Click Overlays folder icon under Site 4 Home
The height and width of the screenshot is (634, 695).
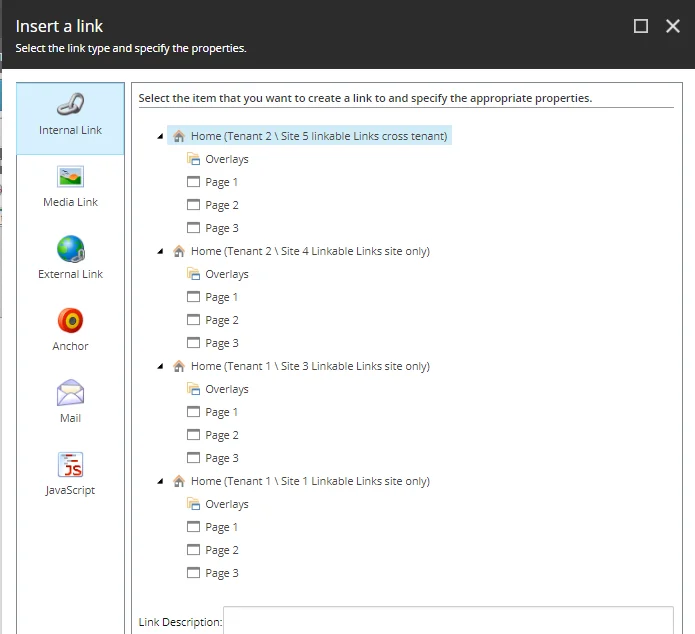193,274
